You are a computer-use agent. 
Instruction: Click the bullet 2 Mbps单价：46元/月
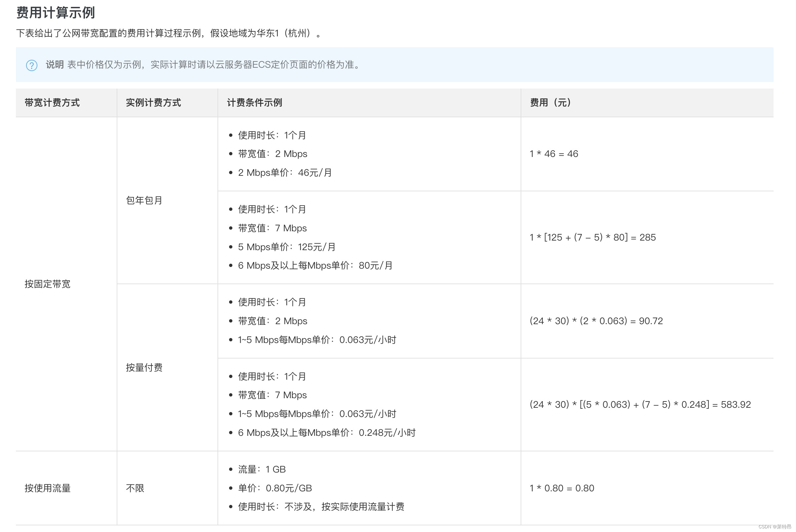[285, 173]
